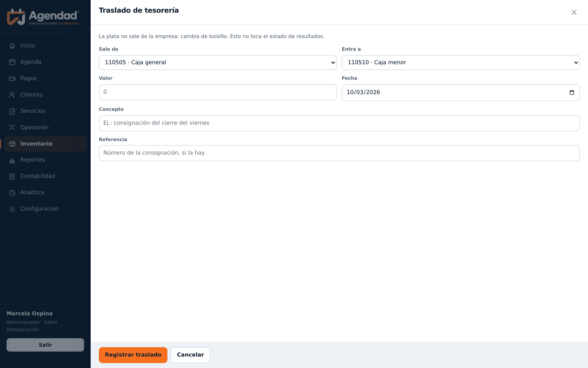Click the Clientes people icon
This screenshot has width=588, height=368.
tap(12, 95)
